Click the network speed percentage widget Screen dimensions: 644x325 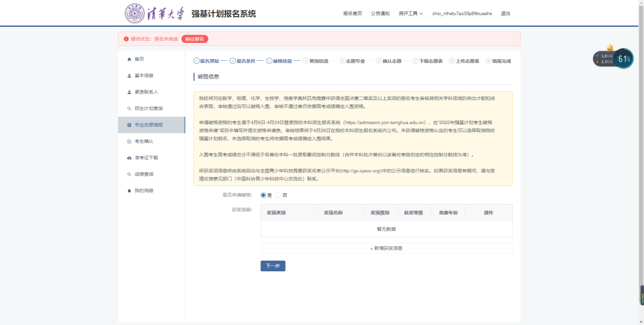624,59
